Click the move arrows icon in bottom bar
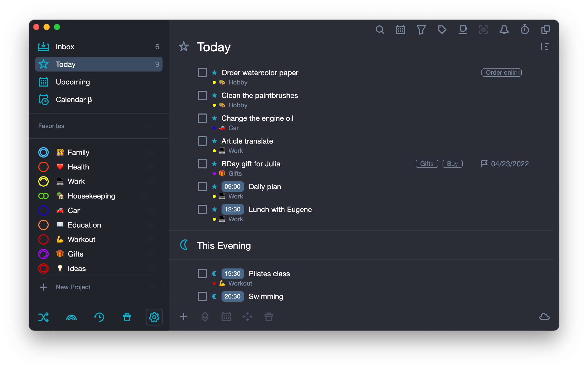The height and width of the screenshot is (369, 588). [x=247, y=317]
